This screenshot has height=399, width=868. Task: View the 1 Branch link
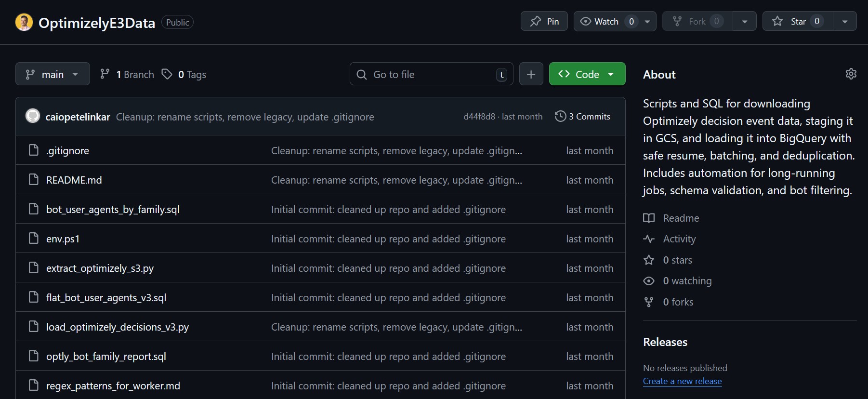click(x=127, y=74)
